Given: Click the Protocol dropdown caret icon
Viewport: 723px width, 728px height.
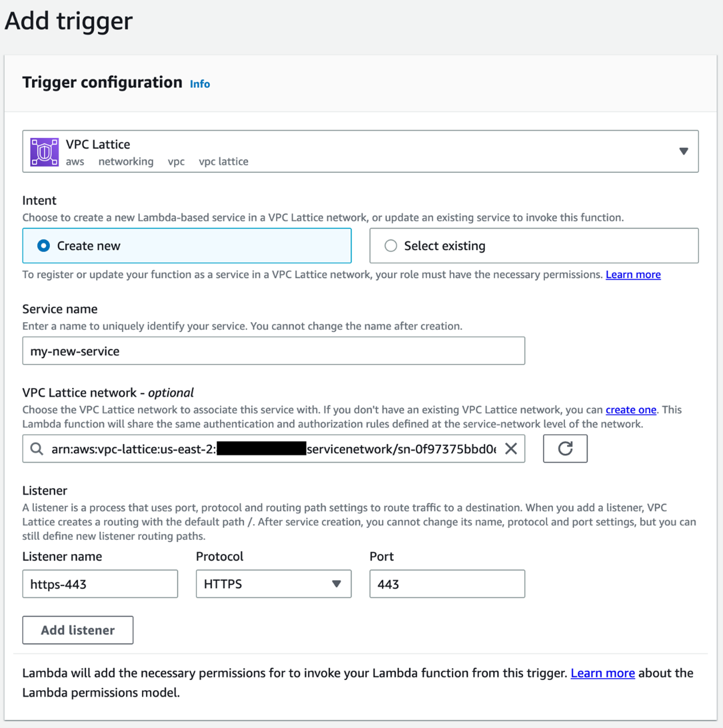Looking at the screenshot, I should (x=337, y=584).
